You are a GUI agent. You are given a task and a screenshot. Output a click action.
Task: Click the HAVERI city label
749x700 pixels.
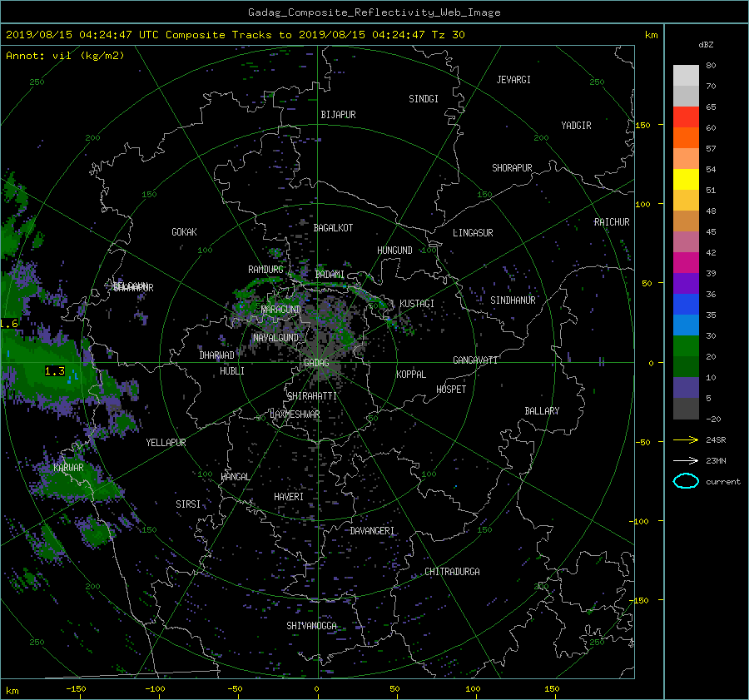pos(289,497)
